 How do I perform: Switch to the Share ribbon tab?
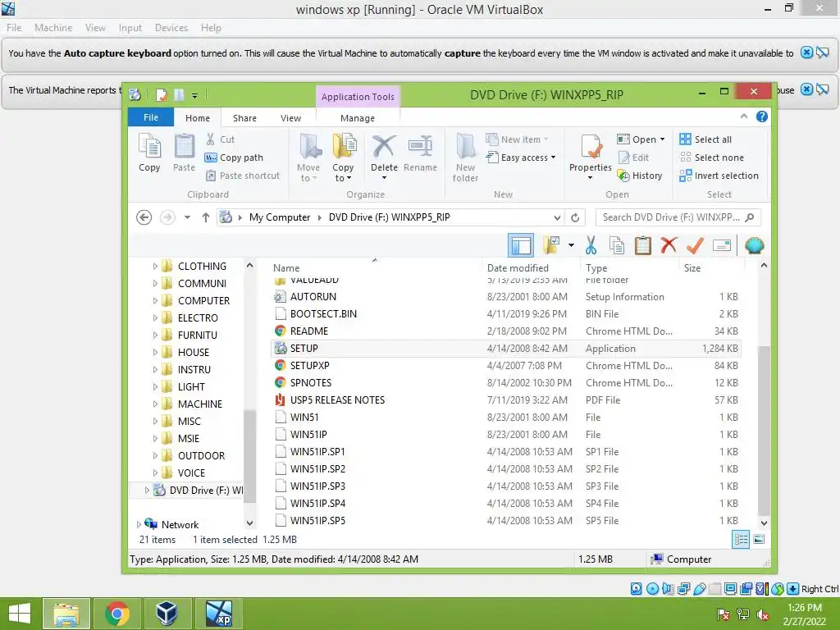244,118
